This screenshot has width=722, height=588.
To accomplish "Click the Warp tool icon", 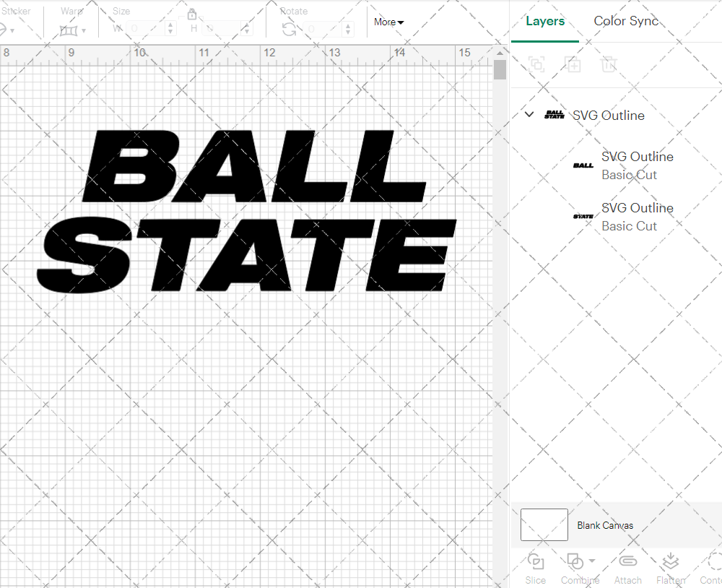I will [70, 30].
